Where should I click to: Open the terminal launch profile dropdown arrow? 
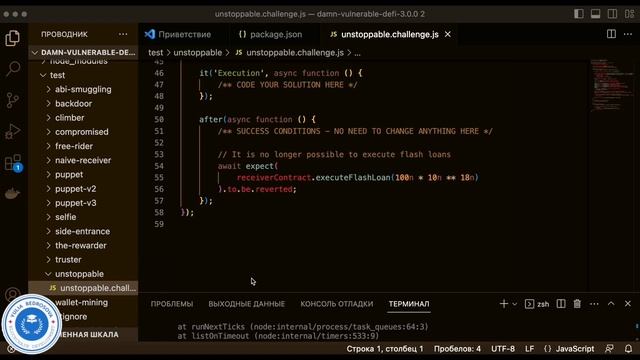click(x=514, y=304)
